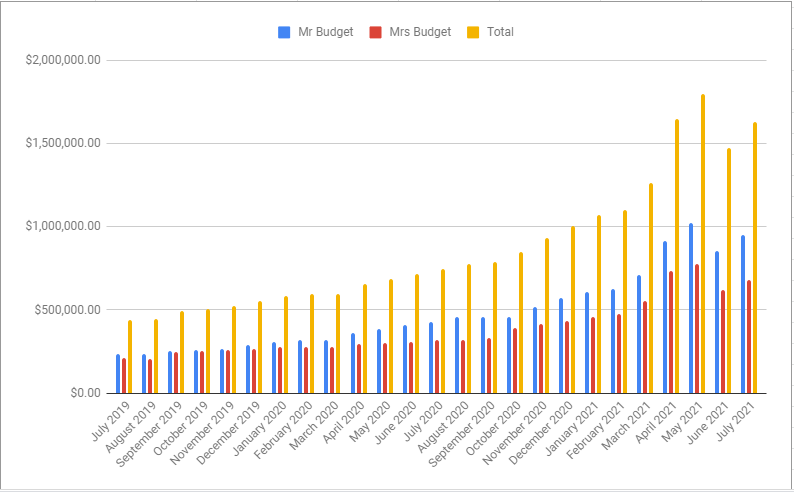Select the red Mrs Budget bar for May 2021
Viewport: 794px width, 492px height.
point(697,328)
